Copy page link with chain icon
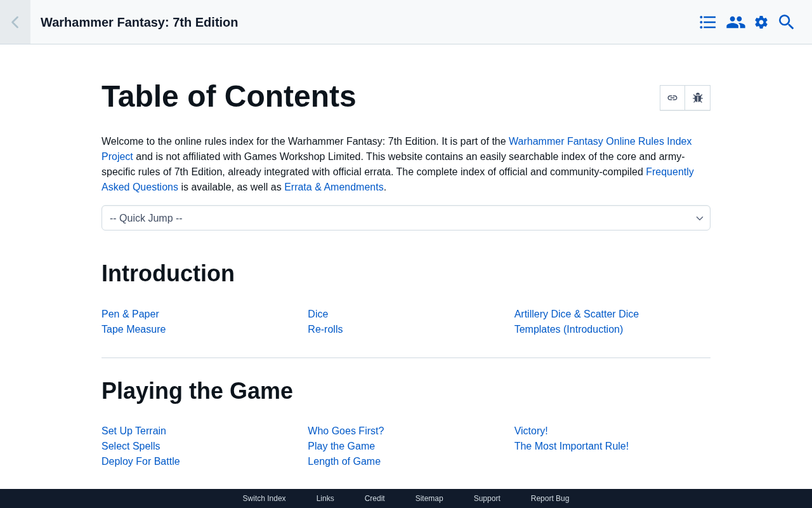Viewport: 812px width, 508px height. click(672, 98)
